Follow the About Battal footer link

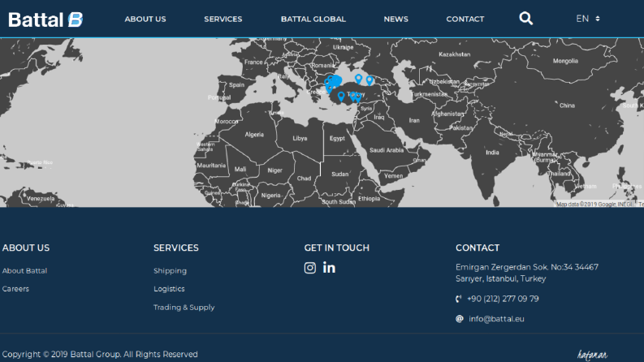[x=24, y=271]
